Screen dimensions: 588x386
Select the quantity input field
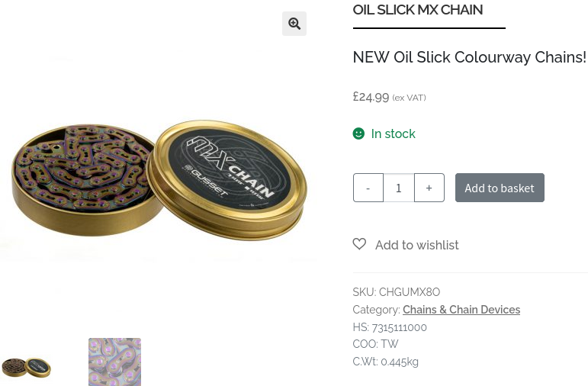click(399, 188)
